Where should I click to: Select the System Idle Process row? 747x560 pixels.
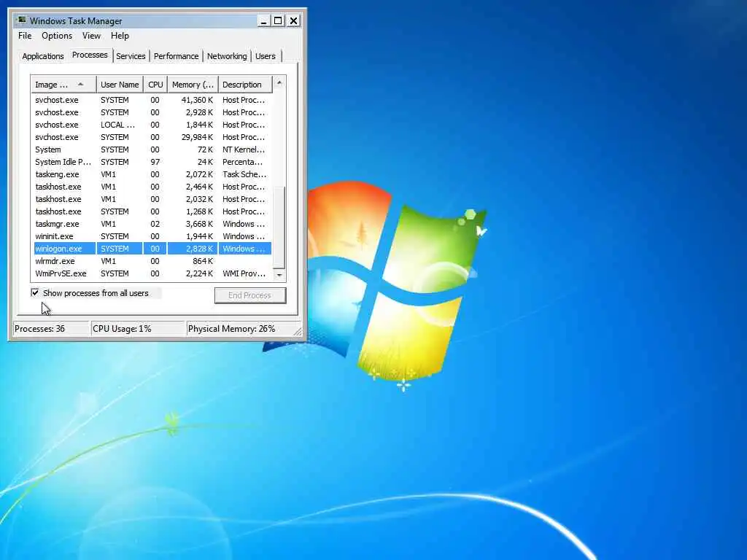click(152, 162)
